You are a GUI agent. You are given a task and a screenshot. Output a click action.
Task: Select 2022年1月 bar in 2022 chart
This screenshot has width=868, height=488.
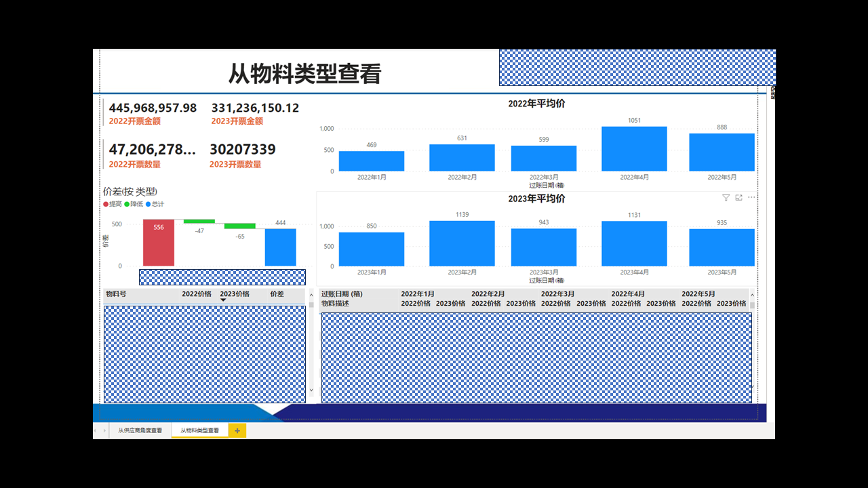click(x=372, y=161)
